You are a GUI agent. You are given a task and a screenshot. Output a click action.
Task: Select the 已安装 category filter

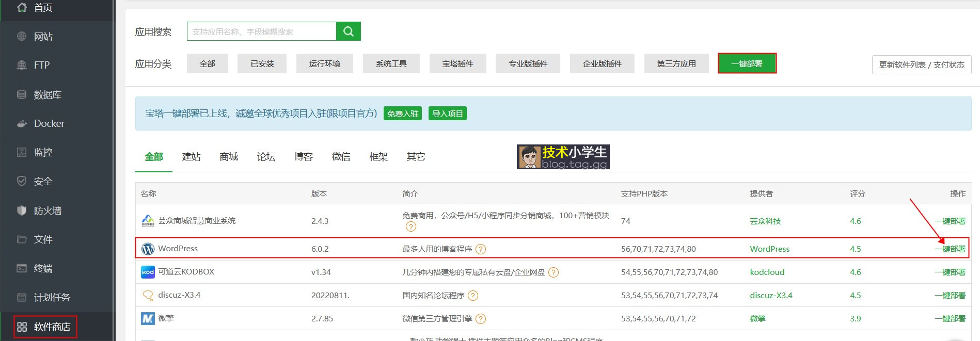coord(262,63)
